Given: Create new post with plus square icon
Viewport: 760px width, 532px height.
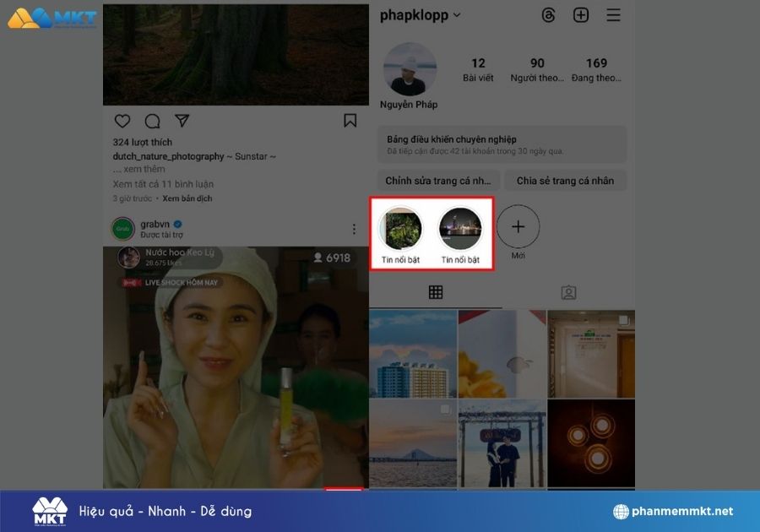Looking at the screenshot, I should point(581,15).
